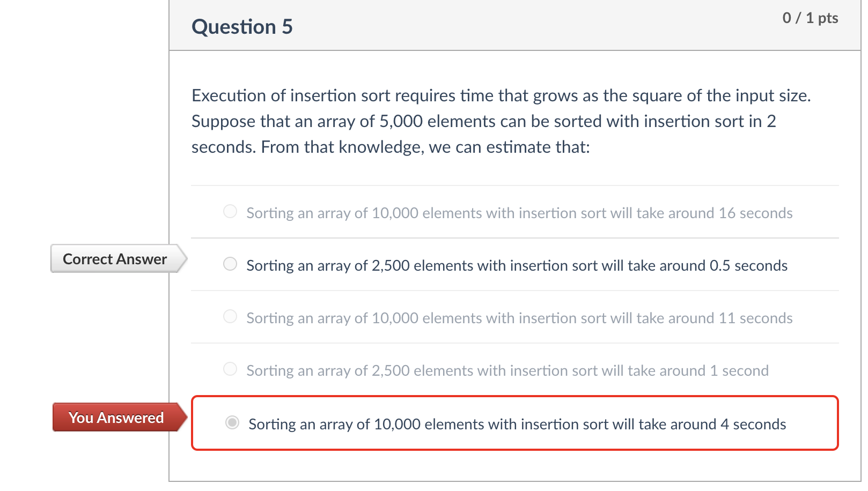The width and height of the screenshot is (868, 491).
Task: Click the highlighted selected answer row
Action: click(x=515, y=423)
